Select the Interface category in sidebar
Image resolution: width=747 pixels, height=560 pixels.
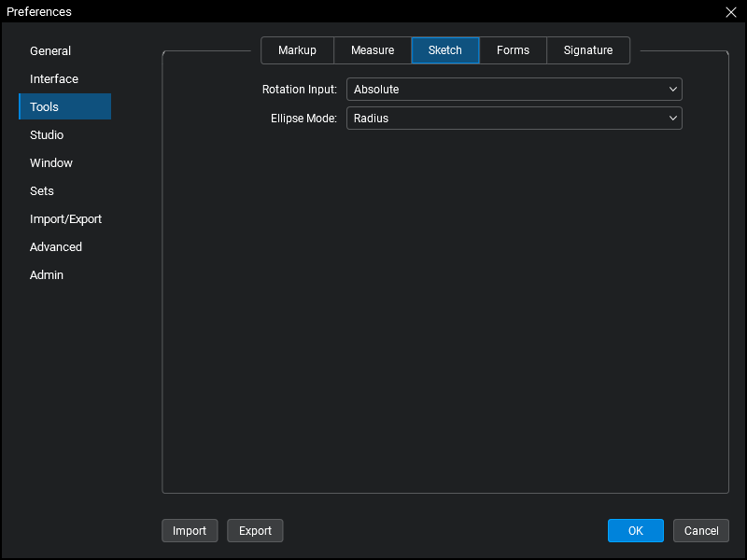point(54,79)
